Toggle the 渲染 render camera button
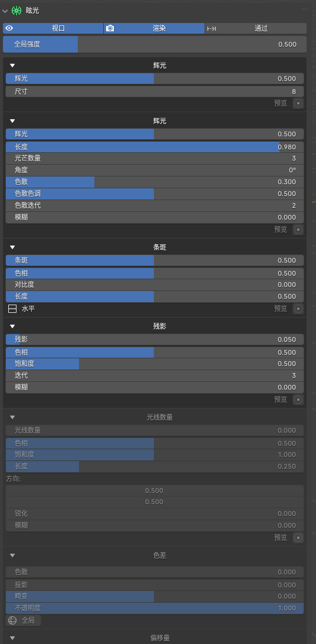316x644 pixels. pos(154,28)
